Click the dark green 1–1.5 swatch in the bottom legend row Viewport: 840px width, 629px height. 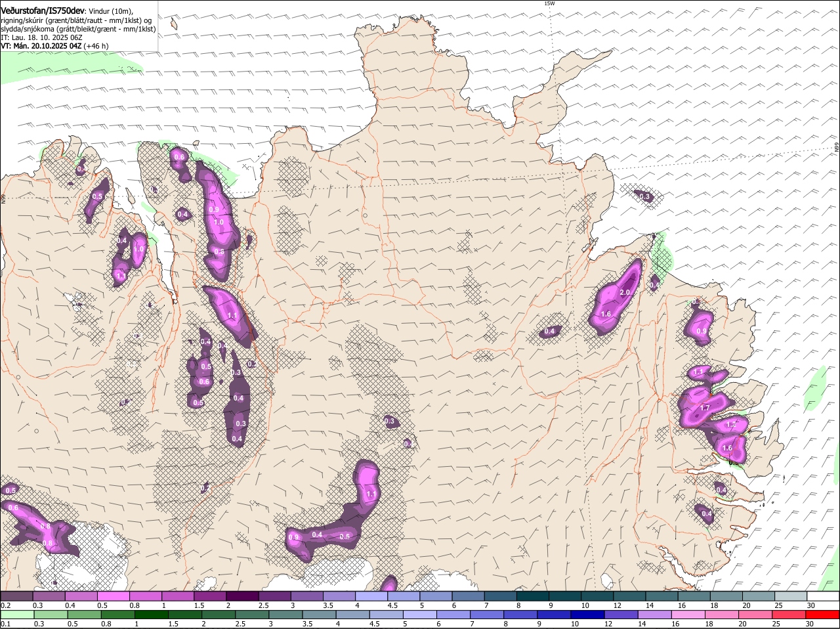pos(152,615)
